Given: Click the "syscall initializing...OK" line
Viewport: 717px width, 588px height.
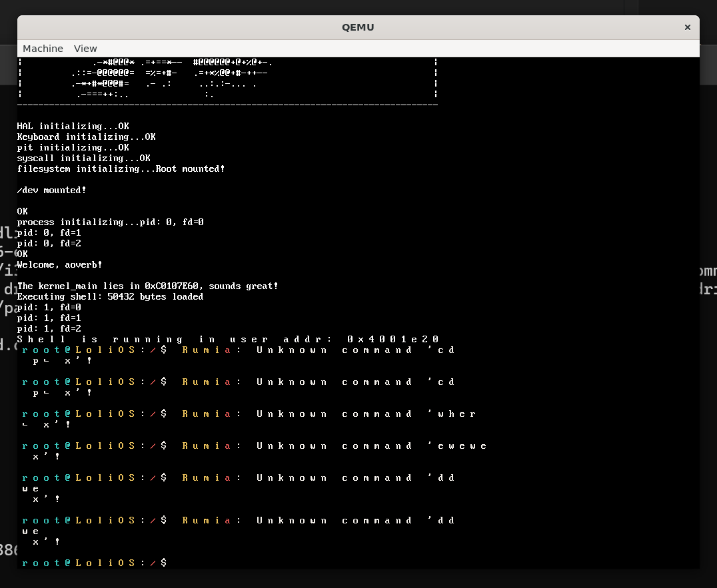Looking at the screenshot, I should tap(83, 158).
